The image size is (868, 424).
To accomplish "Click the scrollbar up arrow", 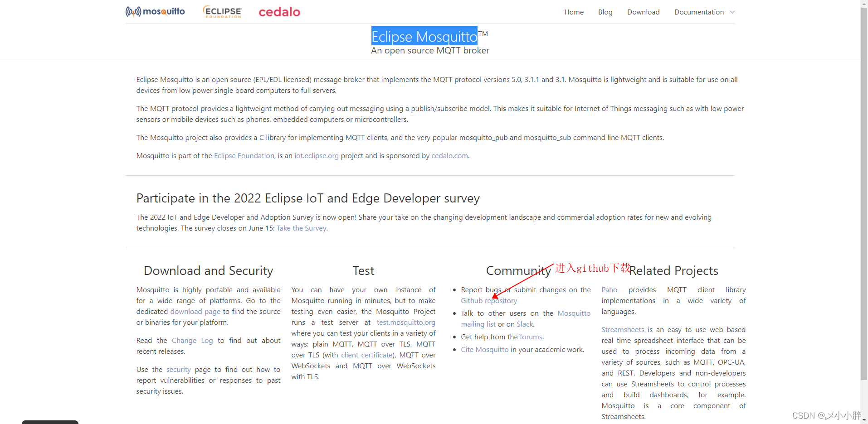I will pyautogui.click(x=864, y=3).
